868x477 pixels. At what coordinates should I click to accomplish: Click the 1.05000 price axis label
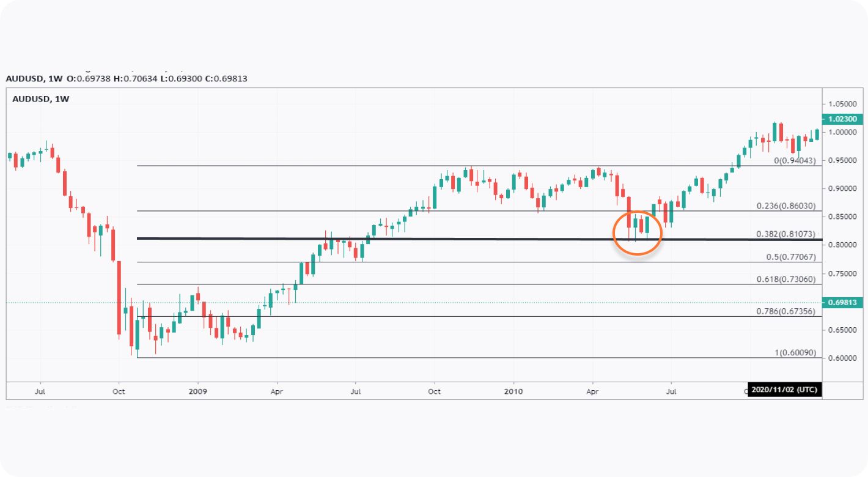[843, 103]
